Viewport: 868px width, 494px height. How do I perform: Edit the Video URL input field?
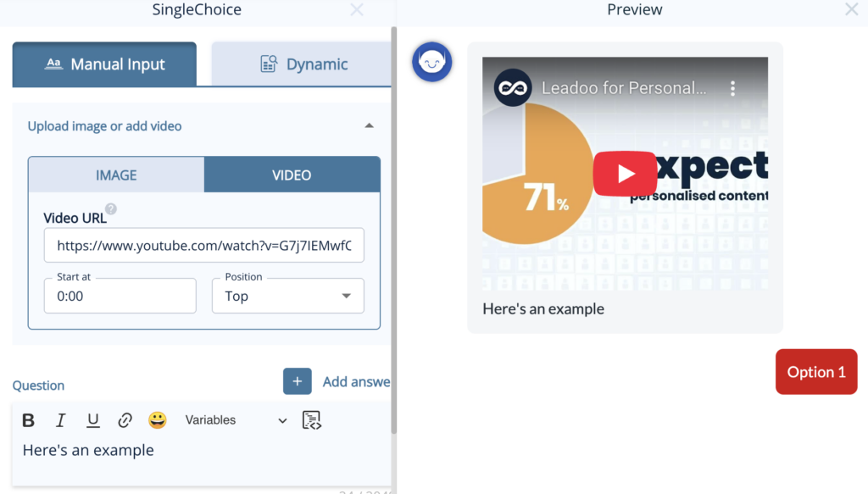click(x=203, y=244)
